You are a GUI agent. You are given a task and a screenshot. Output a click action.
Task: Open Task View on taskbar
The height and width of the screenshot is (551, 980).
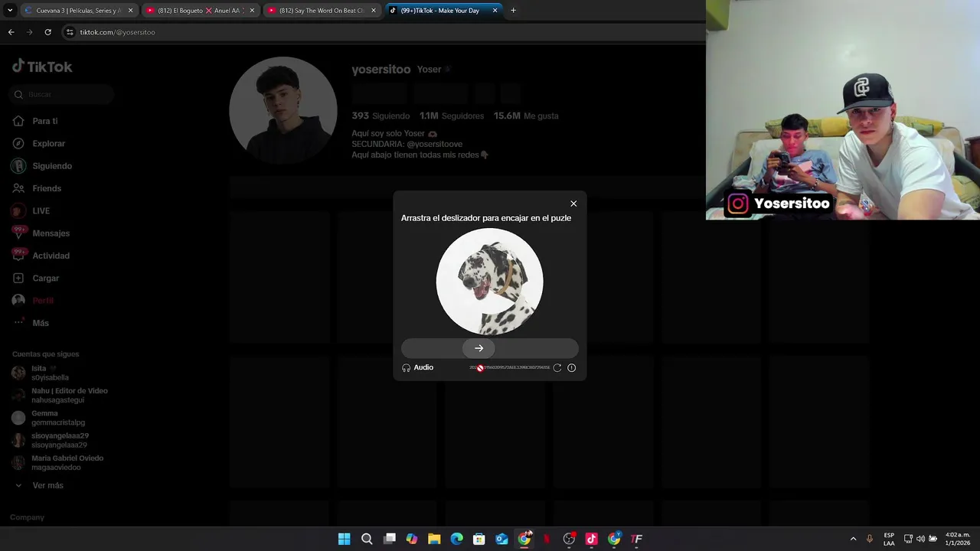(x=389, y=539)
